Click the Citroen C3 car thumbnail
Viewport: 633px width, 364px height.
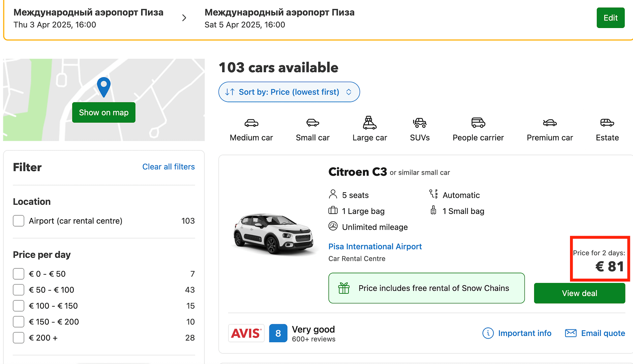(x=273, y=234)
